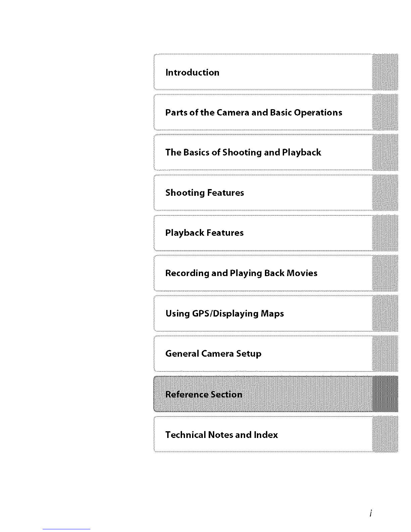Click the Recording Movies side tab marker
Viewport: 411px width, 532px height.
(385, 273)
